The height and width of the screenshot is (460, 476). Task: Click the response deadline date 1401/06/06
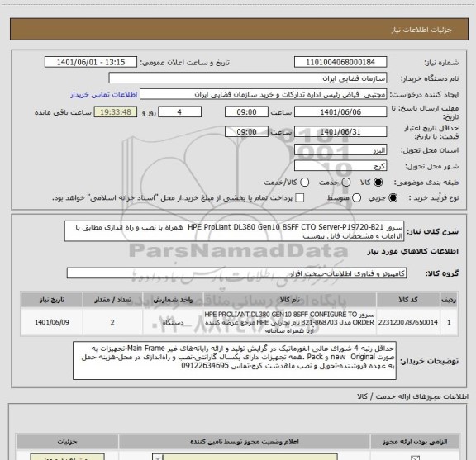(340, 112)
